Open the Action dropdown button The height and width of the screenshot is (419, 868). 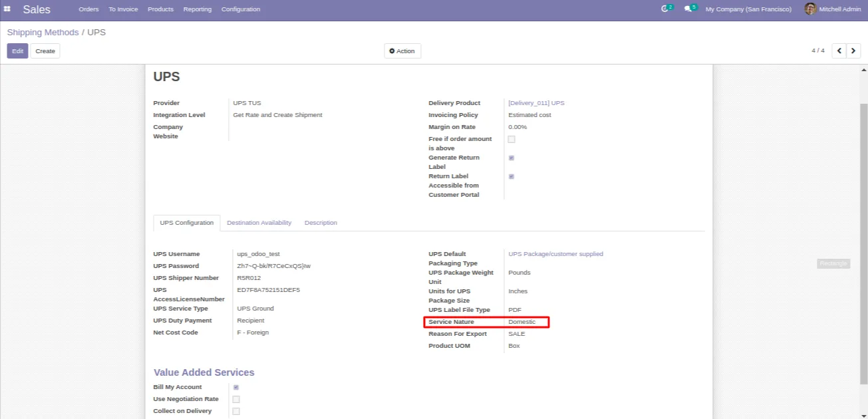point(402,51)
